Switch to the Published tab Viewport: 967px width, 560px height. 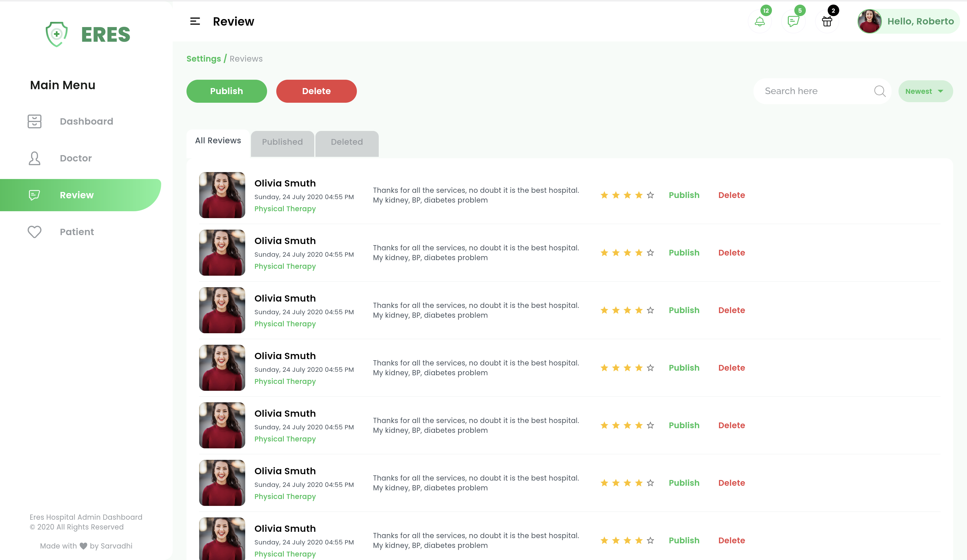click(x=282, y=142)
